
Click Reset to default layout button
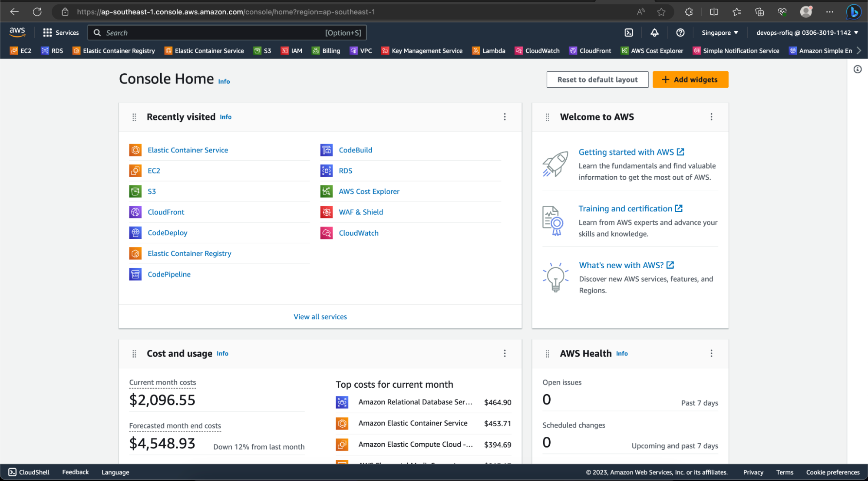[x=597, y=79]
